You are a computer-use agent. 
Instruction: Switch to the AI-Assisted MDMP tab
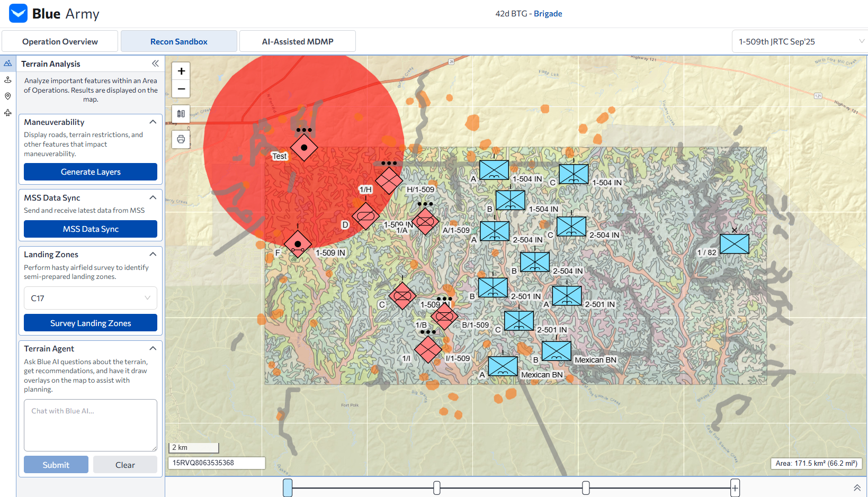click(x=298, y=41)
